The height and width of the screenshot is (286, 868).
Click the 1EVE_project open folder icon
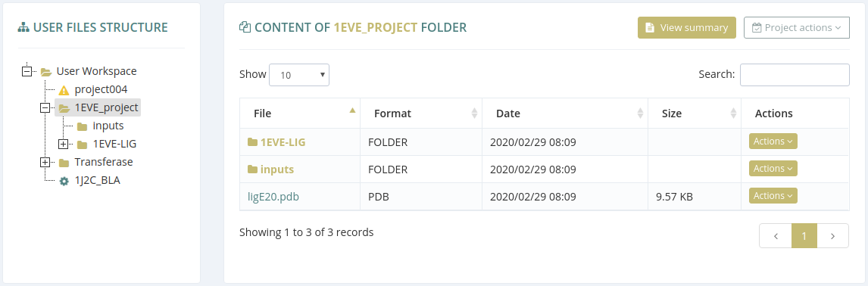point(64,108)
